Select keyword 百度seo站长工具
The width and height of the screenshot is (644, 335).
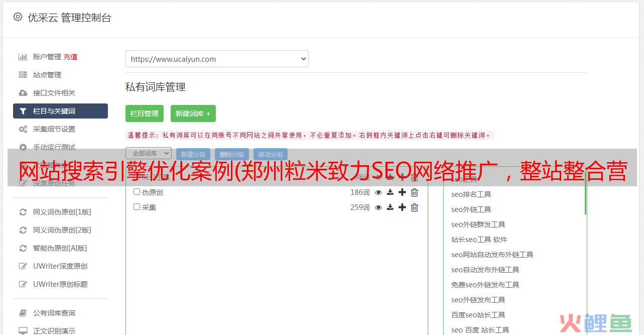[478, 315]
